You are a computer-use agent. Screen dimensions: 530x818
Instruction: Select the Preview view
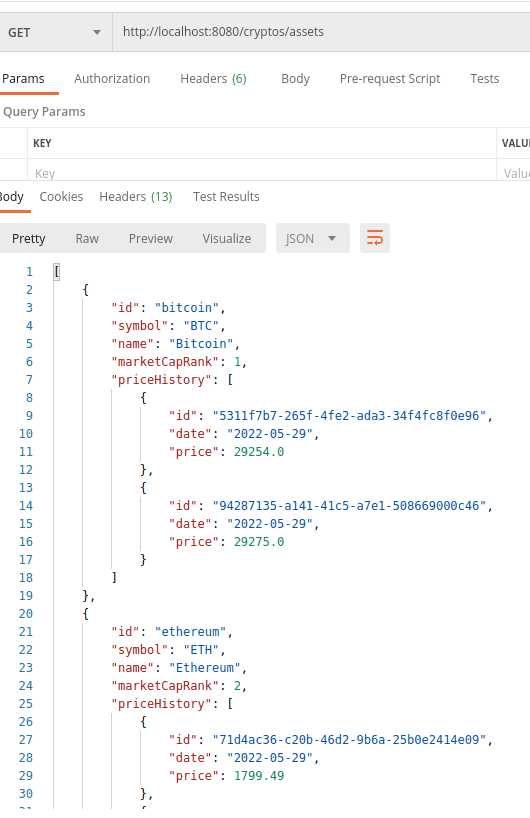pyautogui.click(x=151, y=238)
